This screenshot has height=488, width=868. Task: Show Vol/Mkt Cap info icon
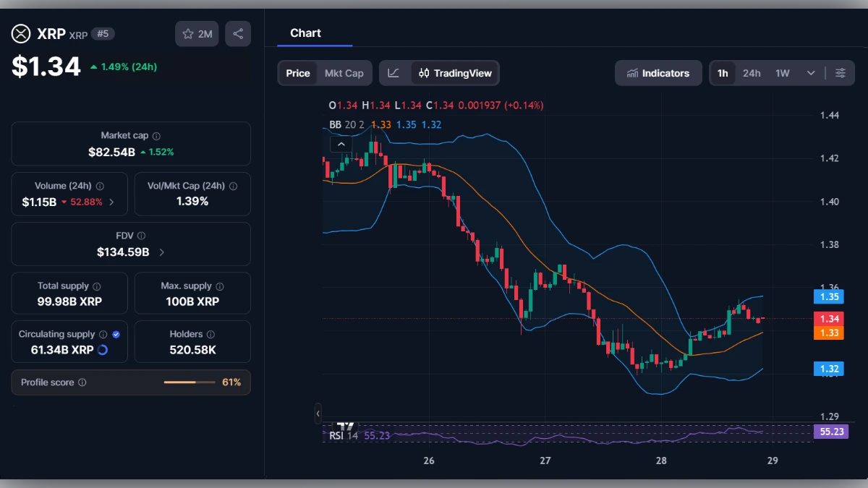233,186
